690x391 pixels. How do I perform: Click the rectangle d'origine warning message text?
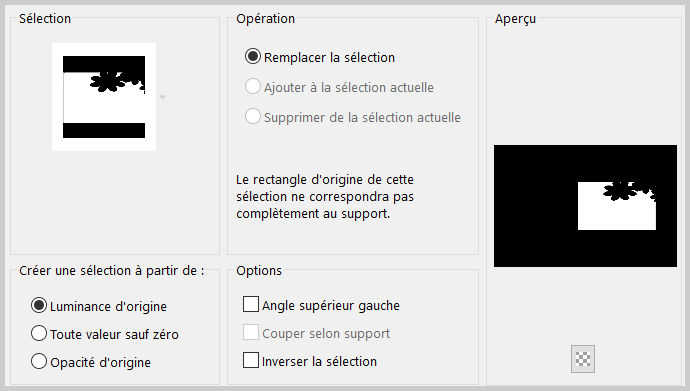pos(325,197)
